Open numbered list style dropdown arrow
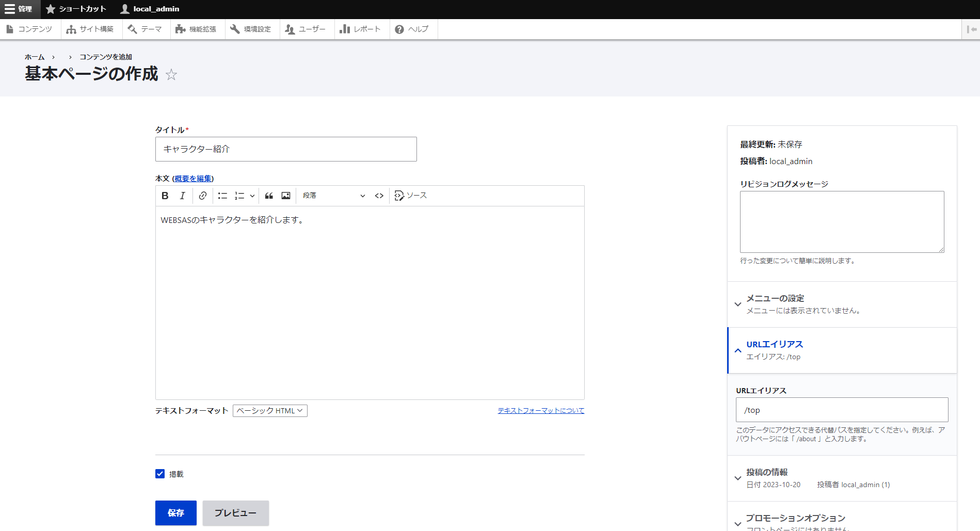Image resolution: width=980 pixels, height=531 pixels. tap(252, 196)
